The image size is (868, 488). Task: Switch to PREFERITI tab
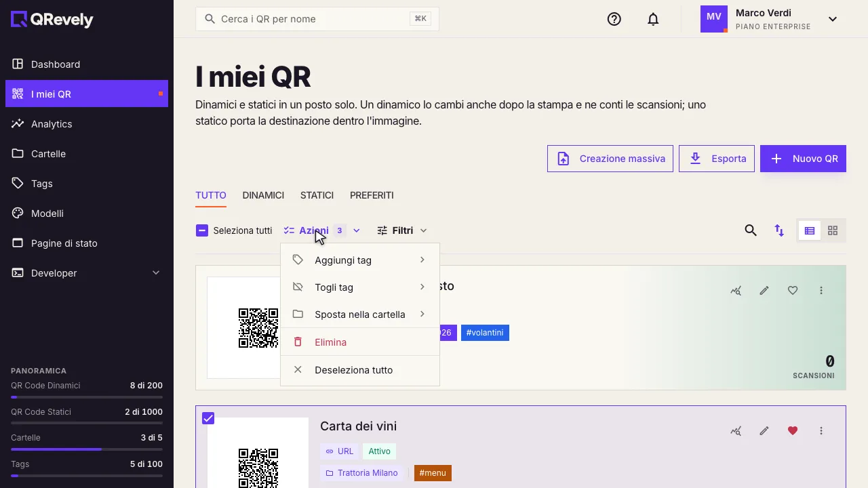372,195
